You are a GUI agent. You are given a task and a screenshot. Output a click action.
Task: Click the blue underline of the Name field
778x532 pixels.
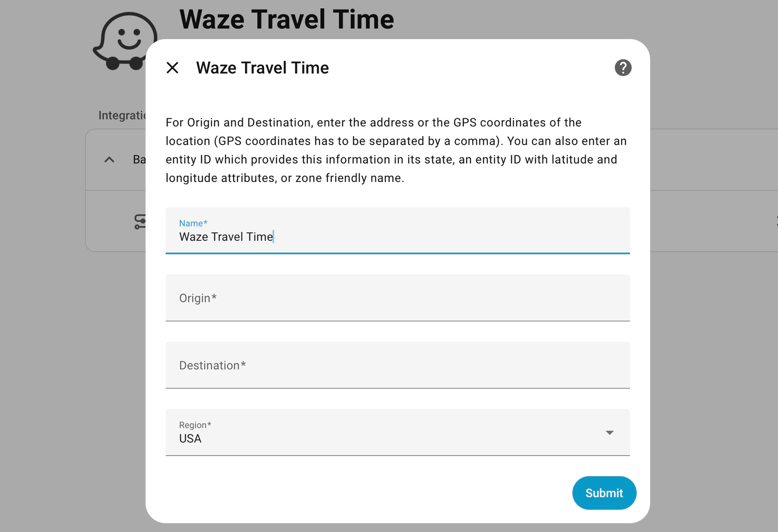coord(397,254)
